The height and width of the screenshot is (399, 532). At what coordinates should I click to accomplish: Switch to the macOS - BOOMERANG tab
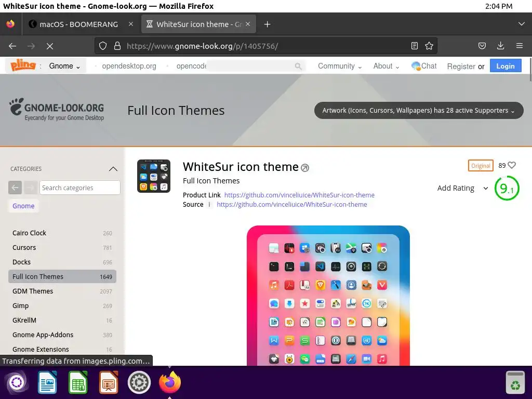pyautogui.click(x=80, y=24)
